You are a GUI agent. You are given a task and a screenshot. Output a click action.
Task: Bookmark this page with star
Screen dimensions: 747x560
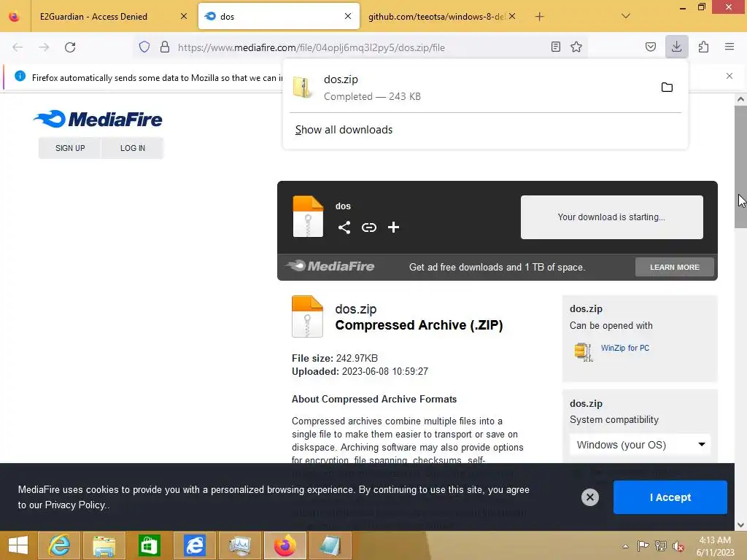[x=576, y=47]
